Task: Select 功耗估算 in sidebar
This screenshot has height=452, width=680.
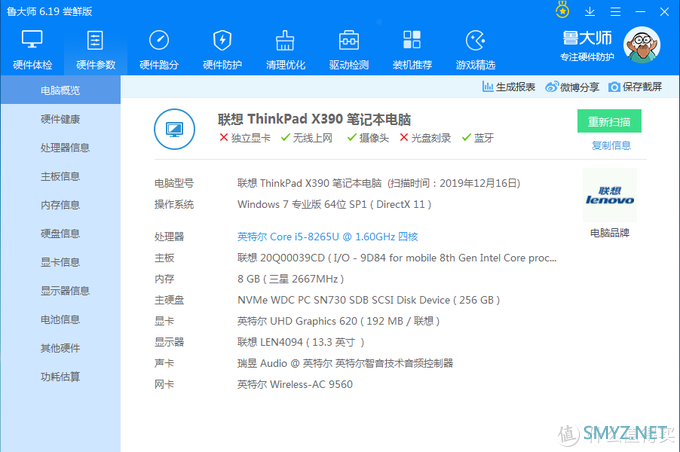Action: click(60, 377)
